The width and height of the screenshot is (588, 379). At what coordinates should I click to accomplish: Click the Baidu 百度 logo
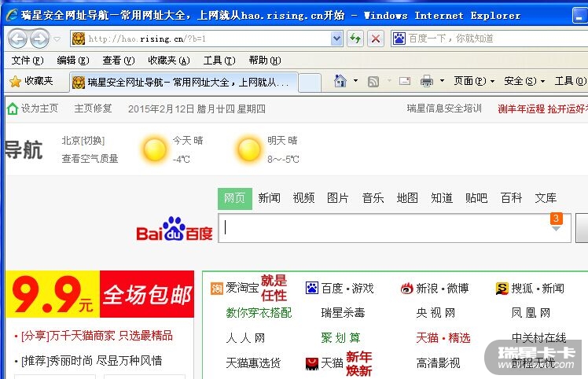click(175, 229)
